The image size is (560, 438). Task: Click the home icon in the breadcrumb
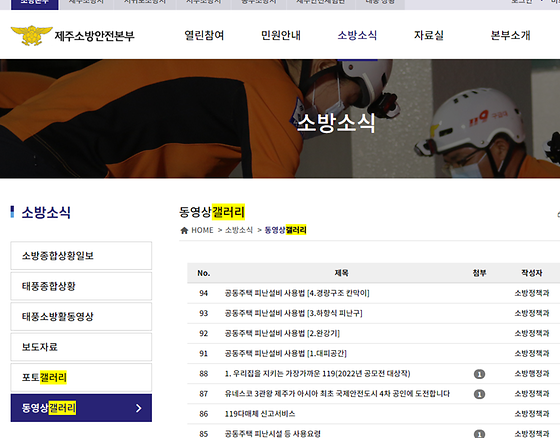[x=184, y=230]
